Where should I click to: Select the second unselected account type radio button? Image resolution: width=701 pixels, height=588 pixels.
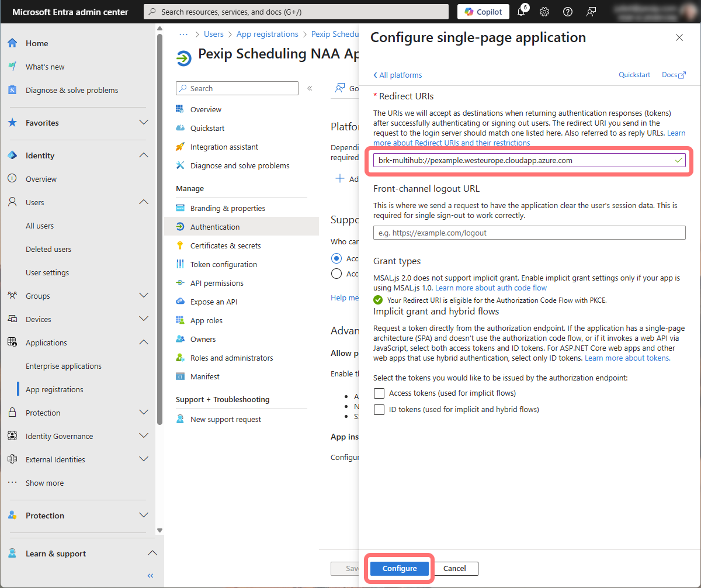click(336, 274)
